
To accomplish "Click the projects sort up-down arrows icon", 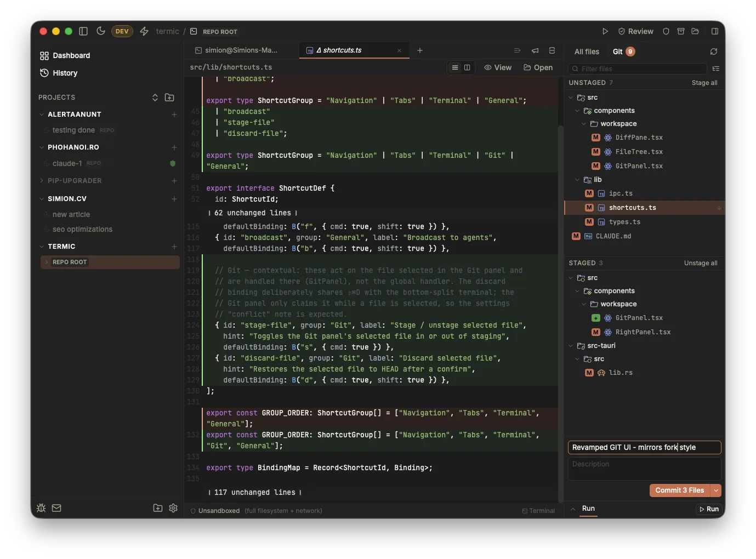I will (x=155, y=97).
